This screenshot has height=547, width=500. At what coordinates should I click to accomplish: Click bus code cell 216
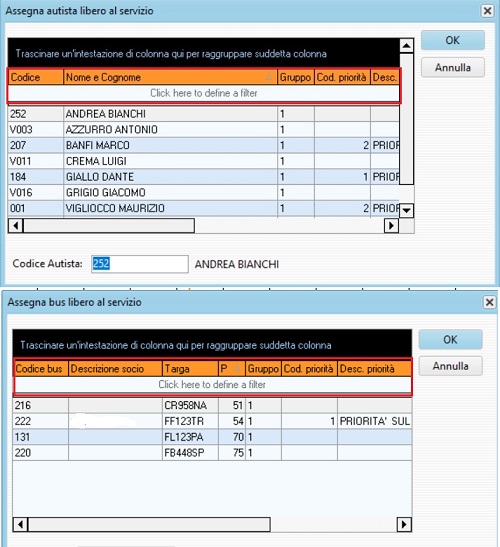pos(41,405)
